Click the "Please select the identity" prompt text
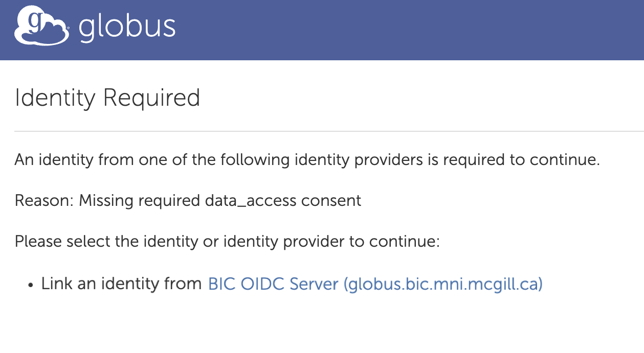644x353 pixels. [106, 241]
